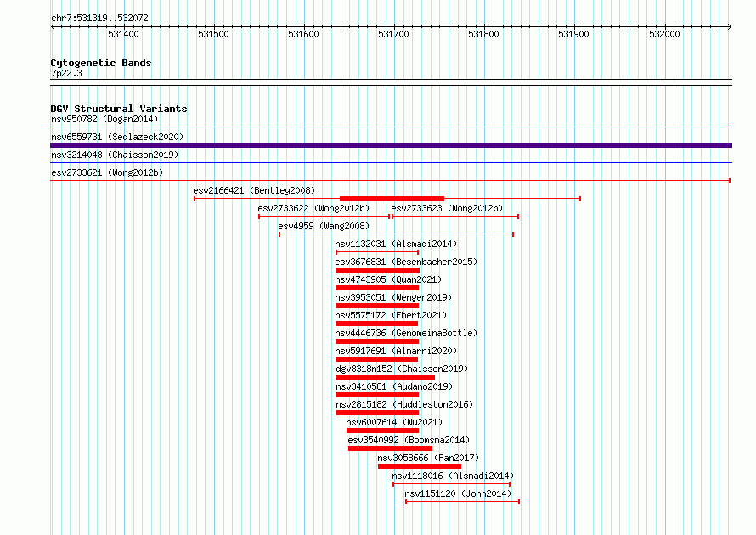Click the thin line of esv4959
Viewport: 756px width, 535px height.
[x=397, y=234]
